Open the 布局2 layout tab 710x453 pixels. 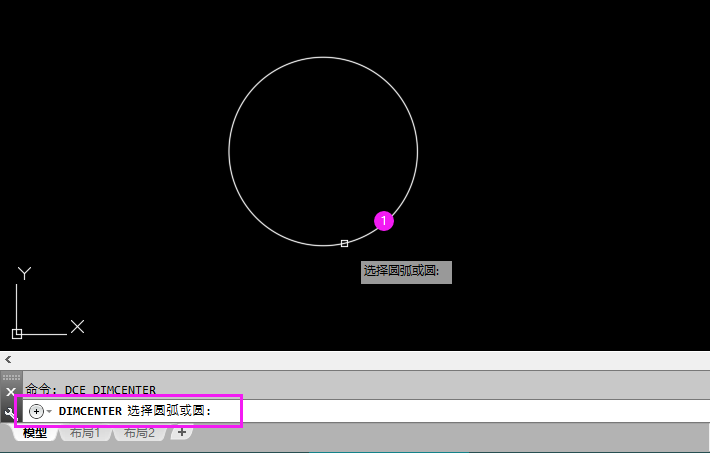[139, 433]
